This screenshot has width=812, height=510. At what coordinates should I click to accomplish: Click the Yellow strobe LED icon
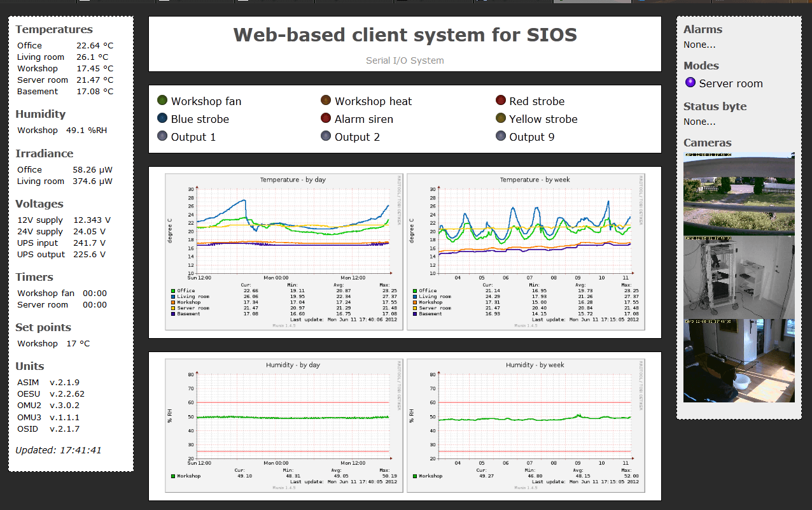(x=500, y=118)
